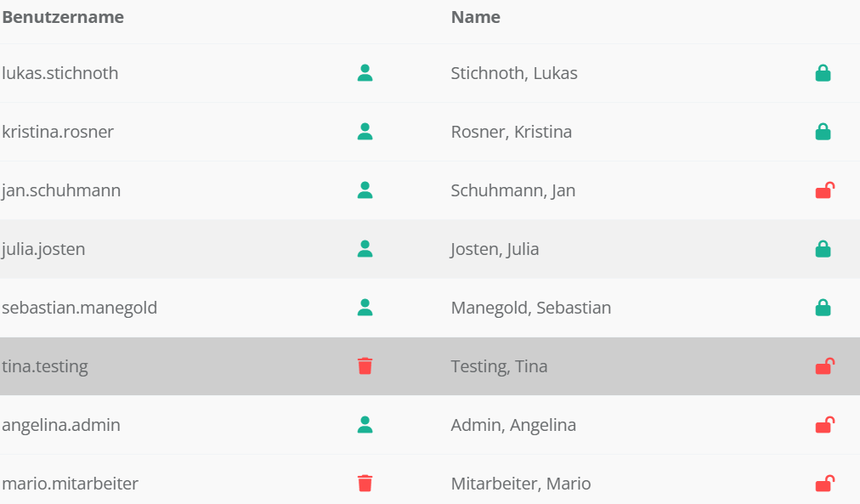860x504 pixels.
Task: Sort by the Benutzername column header
Action: (63, 17)
